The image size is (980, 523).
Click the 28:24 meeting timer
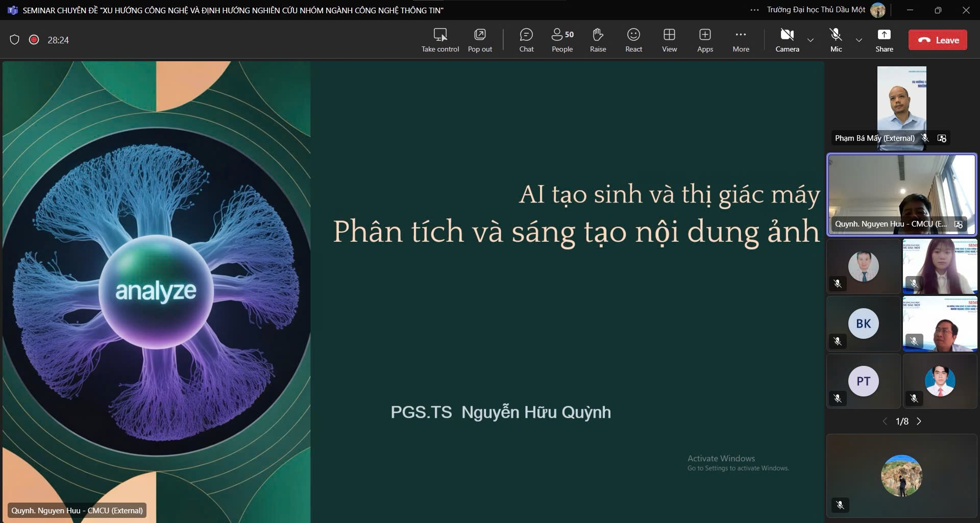58,40
